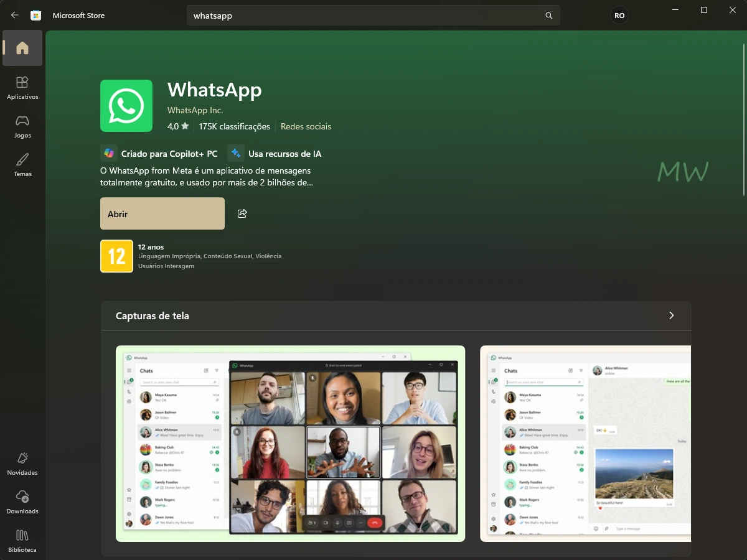Click the Capturas de tela heading
The height and width of the screenshot is (560, 747).
(x=153, y=315)
